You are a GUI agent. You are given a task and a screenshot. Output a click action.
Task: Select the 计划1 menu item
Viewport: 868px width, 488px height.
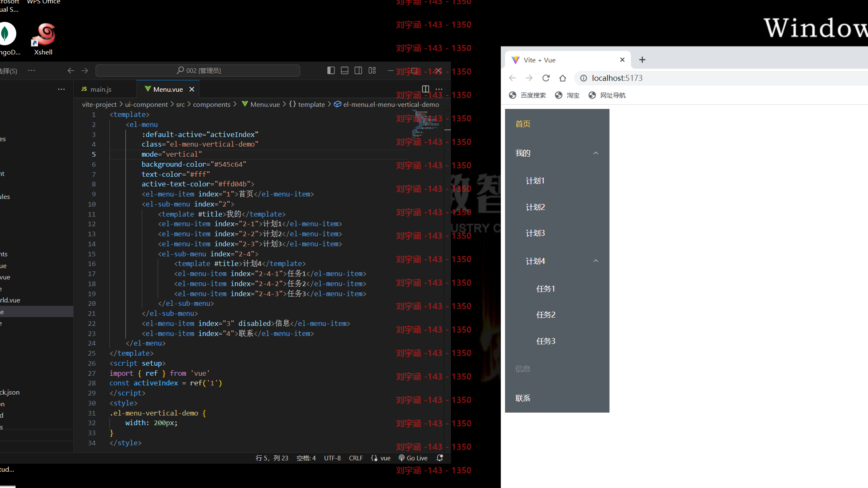tap(557, 181)
